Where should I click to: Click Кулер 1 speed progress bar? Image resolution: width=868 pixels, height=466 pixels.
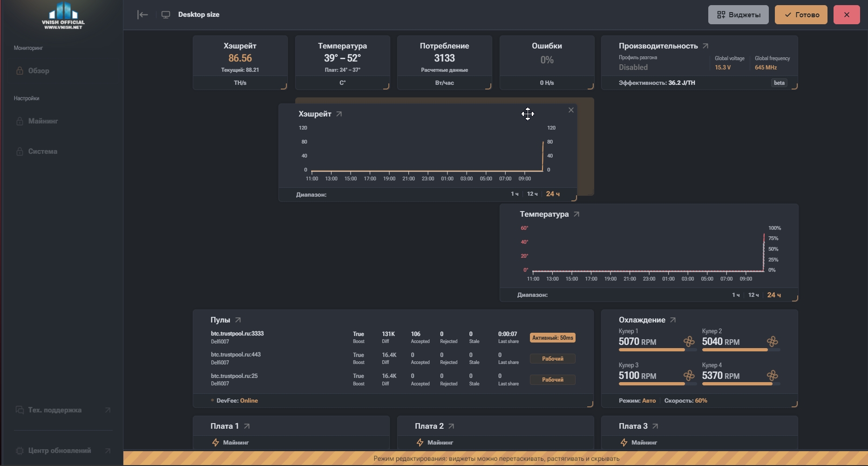(x=658, y=350)
